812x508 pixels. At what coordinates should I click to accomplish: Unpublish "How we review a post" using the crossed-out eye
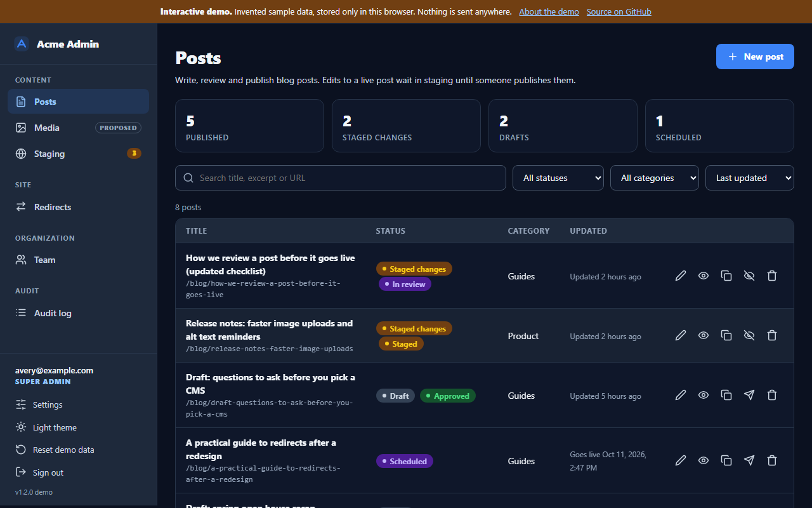point(749,276)
